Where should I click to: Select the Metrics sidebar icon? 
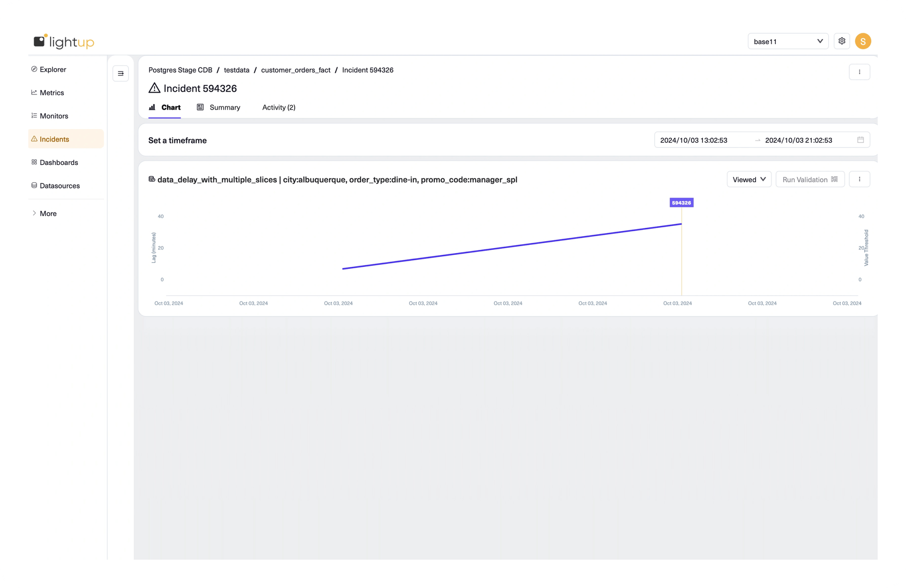tap(35, 92)
